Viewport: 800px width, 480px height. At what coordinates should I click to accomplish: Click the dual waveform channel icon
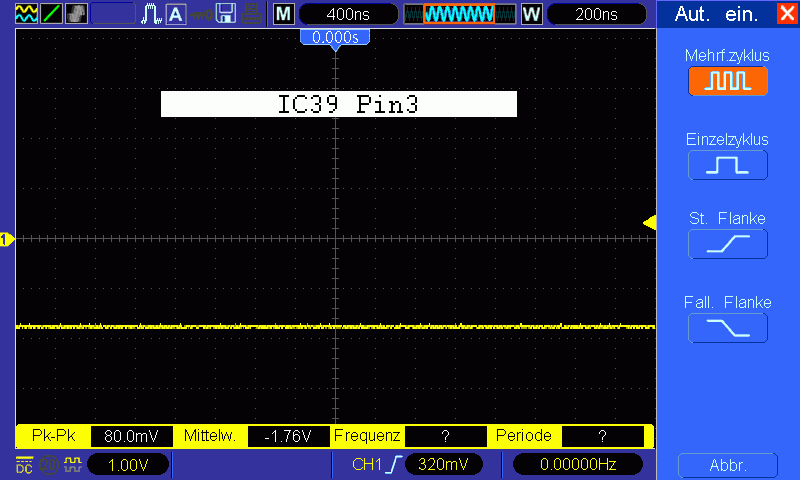26,14
